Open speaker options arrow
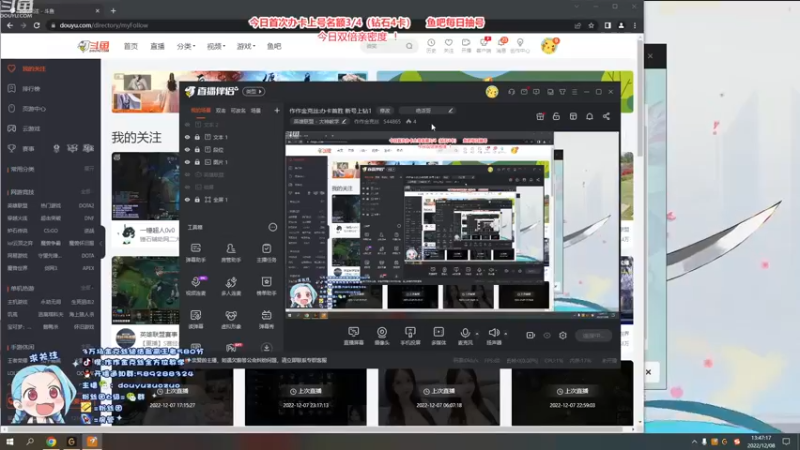The width and height of the screenshot is (800, 450). pos(506,334)
